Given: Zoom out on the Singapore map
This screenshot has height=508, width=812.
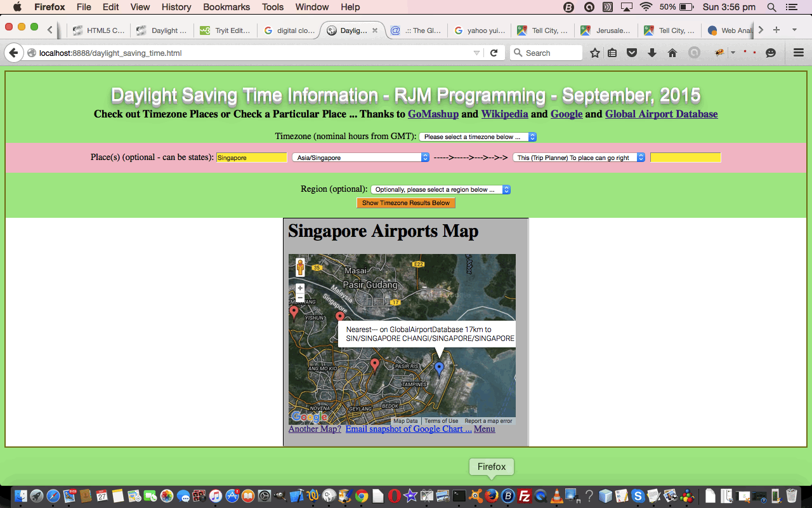Looking at the screenshot, I should click(300, 297).
